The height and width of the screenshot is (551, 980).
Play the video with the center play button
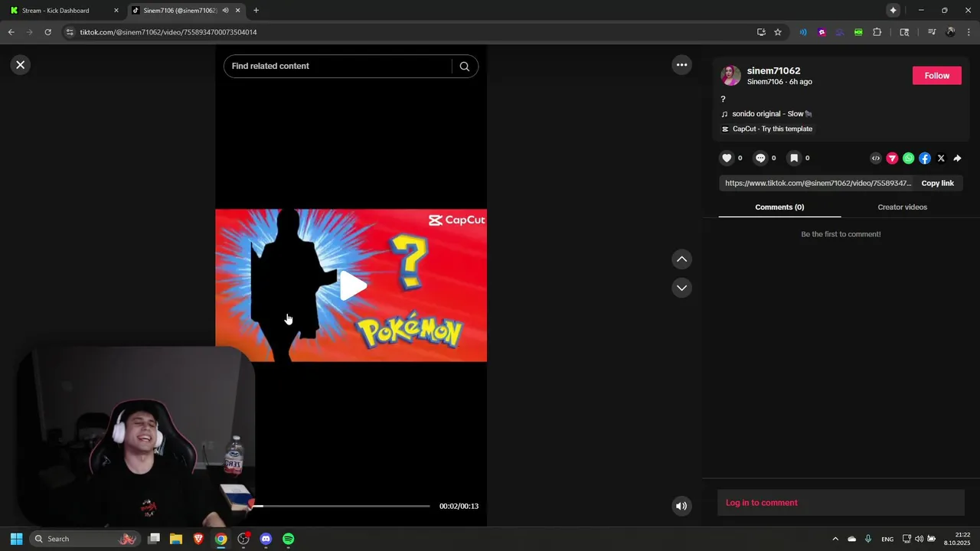pyautogui.click(x=353, y=285)
